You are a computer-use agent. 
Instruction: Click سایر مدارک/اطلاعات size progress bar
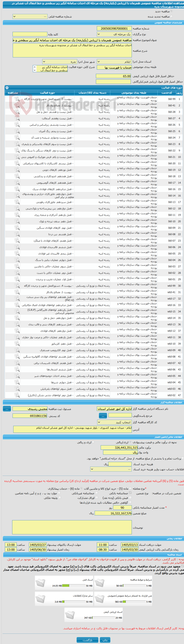(x=74, y=602)
